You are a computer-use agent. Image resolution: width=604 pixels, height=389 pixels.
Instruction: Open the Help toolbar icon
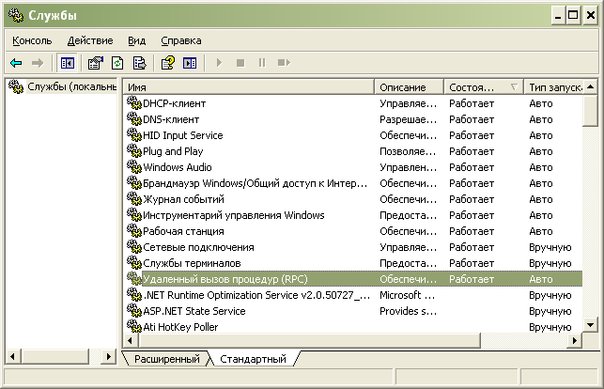pos(168,63)
